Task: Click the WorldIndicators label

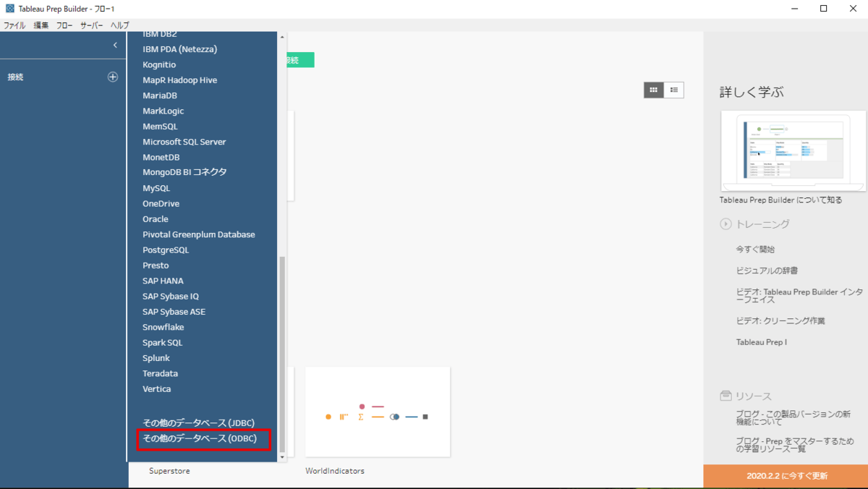Action: coord(335,471)
